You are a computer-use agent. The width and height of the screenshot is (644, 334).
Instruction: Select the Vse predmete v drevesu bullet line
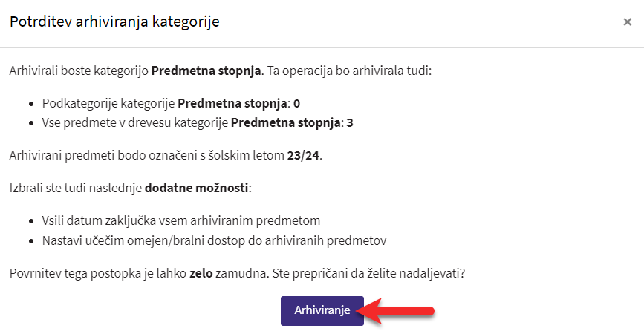197,122
